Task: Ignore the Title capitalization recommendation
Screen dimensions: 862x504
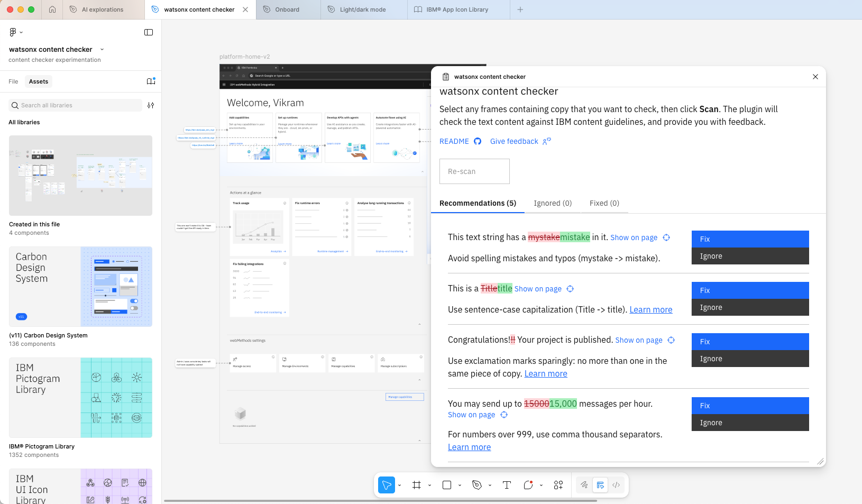Action: [750, 307]
